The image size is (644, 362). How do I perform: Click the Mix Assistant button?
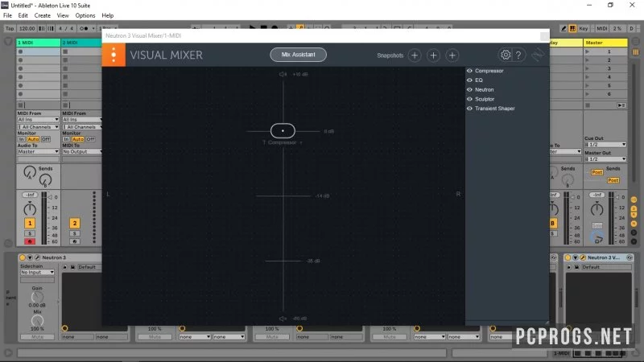tap(298, 55)
